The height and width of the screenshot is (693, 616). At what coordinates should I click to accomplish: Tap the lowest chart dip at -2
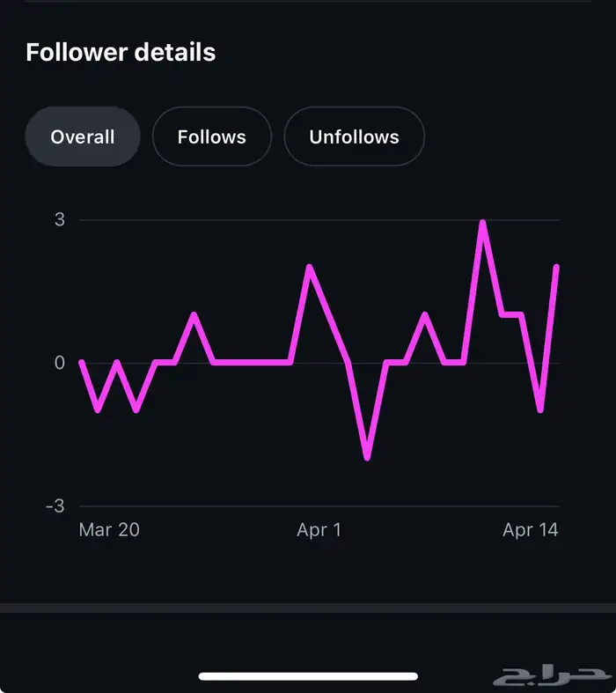(x=367, y=457)
